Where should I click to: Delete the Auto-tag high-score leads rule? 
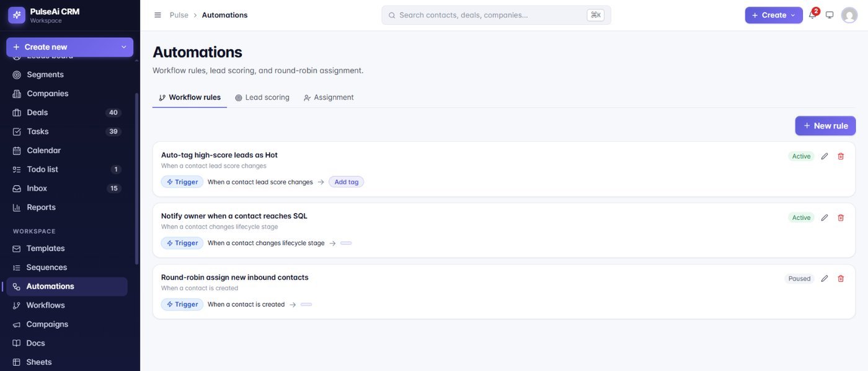point(841,156)
